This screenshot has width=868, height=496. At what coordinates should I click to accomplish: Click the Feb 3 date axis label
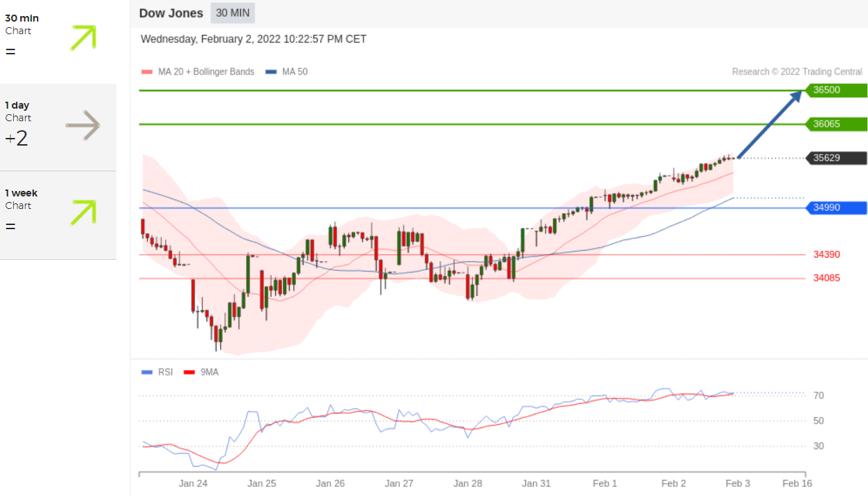[738, 483]
